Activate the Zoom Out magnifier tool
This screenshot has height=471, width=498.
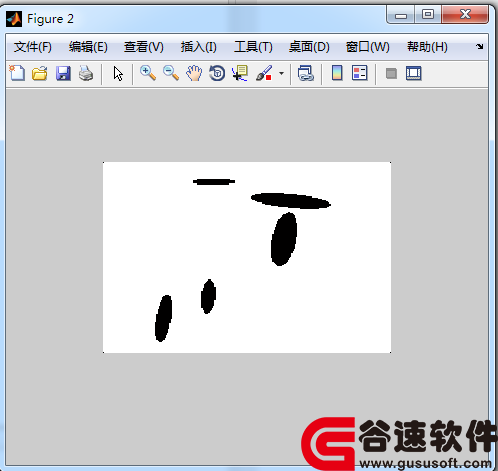[171, 73]
